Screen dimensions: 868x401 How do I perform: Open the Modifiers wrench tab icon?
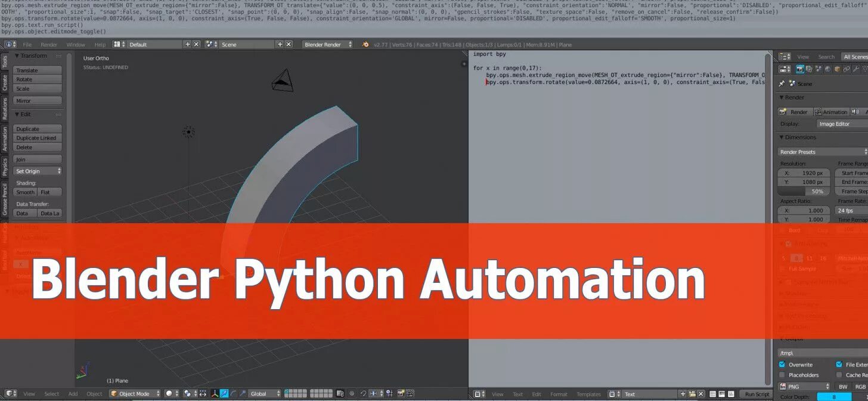click(855, 69)
